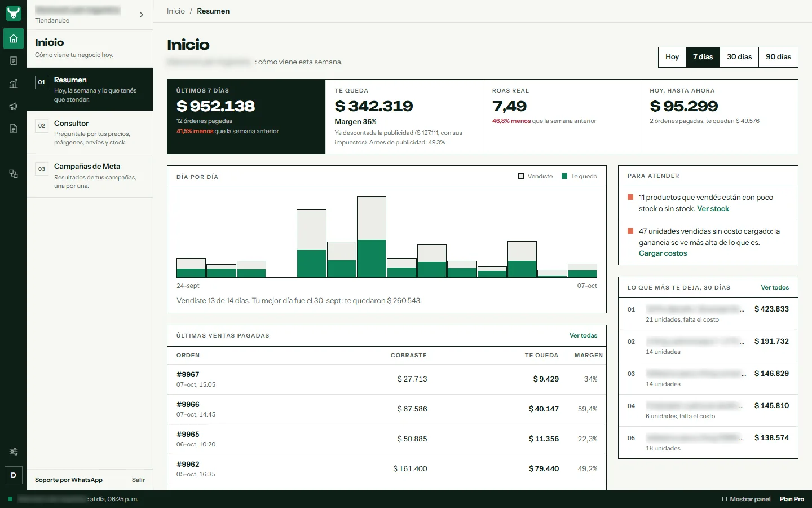The image size is (812, 508).
Task: Open the Consultor section
Action: [90, 133]
